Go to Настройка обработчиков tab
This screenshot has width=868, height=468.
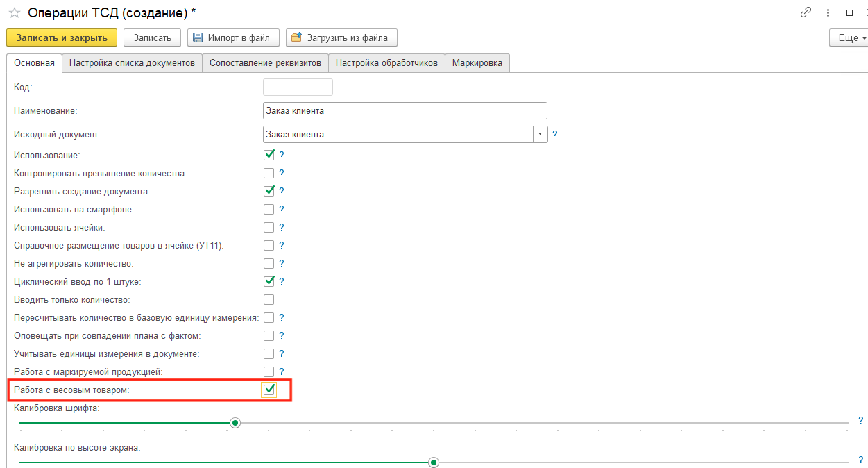(386, 63)
